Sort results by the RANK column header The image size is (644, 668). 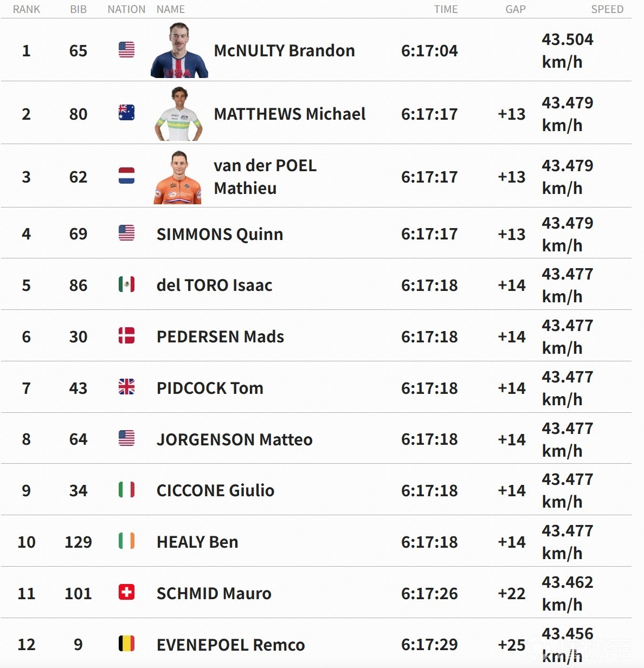[x=27, y=9]
